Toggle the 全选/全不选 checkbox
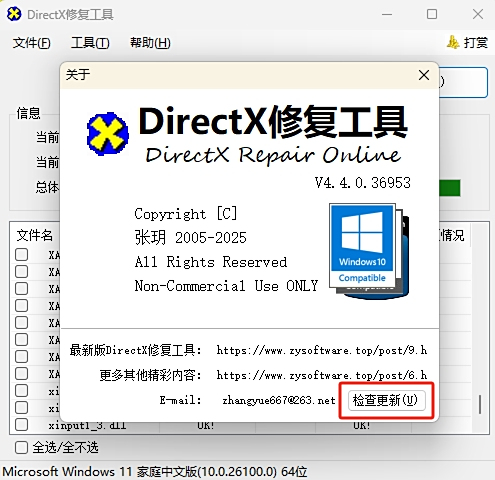 21,448
